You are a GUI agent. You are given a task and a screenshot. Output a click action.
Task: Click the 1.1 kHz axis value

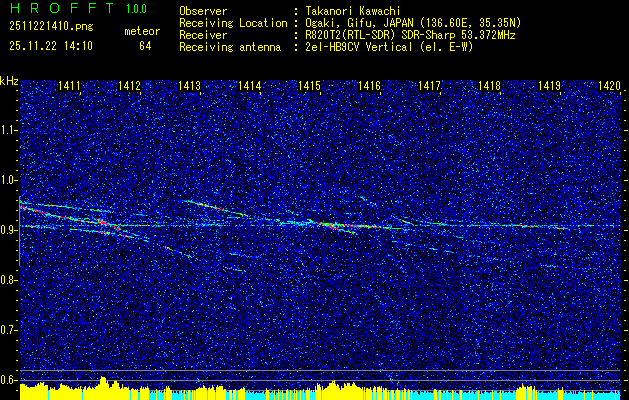coord(8,130)
